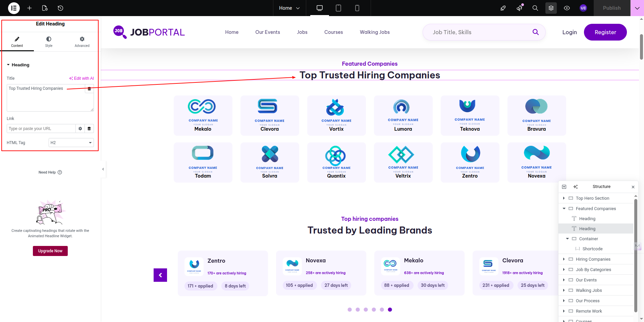
Task: Toggle the Structure layers icon
Action: [551, 8]
